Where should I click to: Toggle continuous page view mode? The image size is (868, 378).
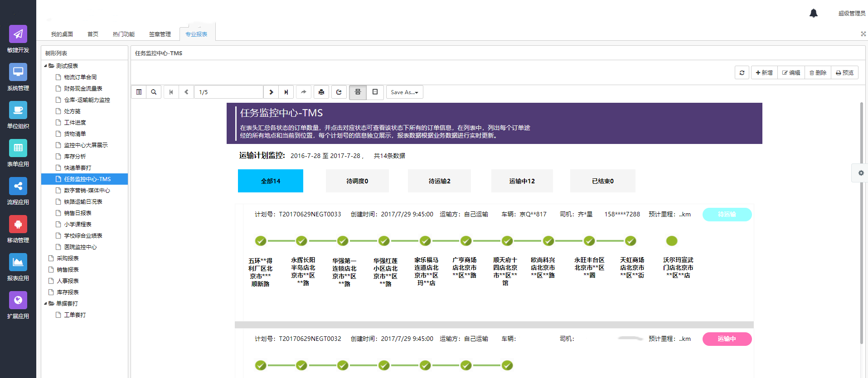(x=358, y=92)
